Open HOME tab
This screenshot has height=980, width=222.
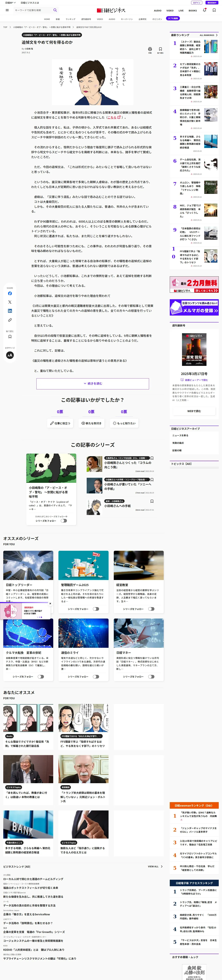47,19
